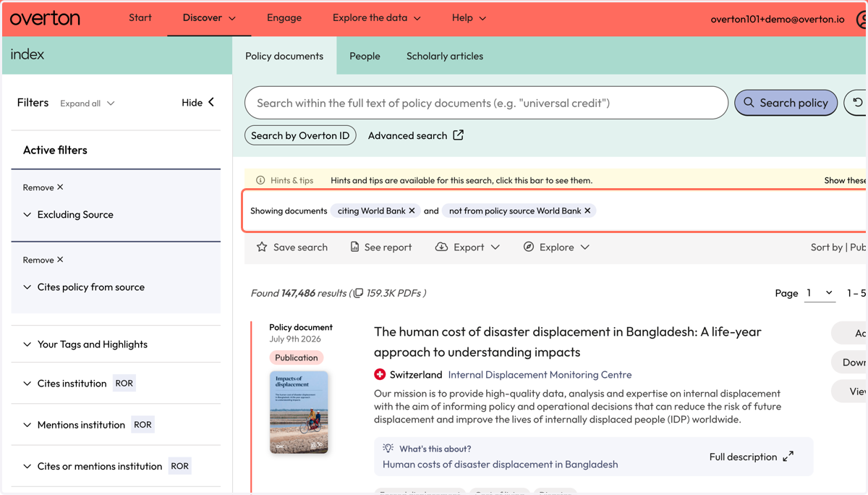Screen dimensions: 868x495
Task: Click the index heading in sidebar
Action: (27, 54)
